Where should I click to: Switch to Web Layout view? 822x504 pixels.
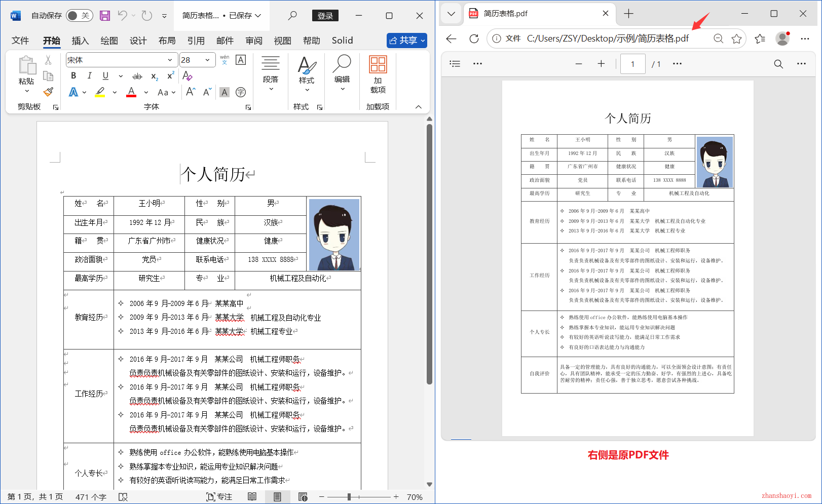(303, 497)
